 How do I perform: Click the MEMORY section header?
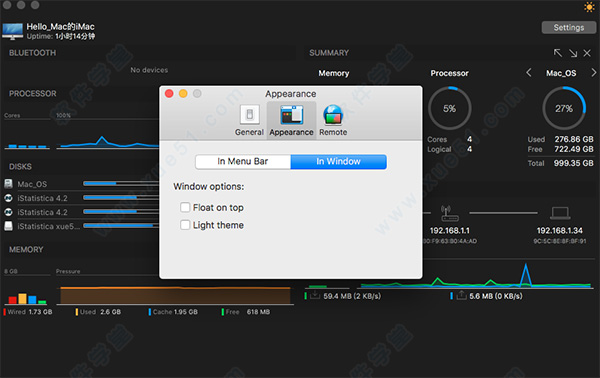point(26,249)
